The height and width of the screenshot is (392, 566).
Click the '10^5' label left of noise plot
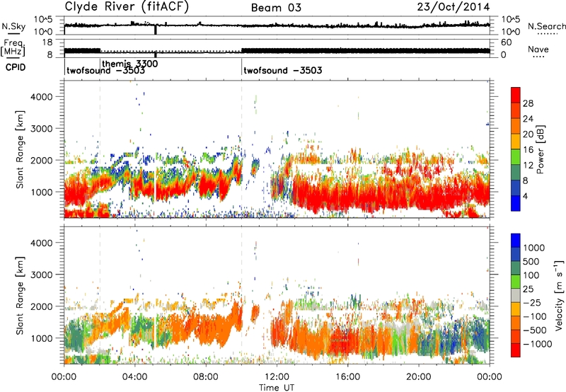[43, 20]
